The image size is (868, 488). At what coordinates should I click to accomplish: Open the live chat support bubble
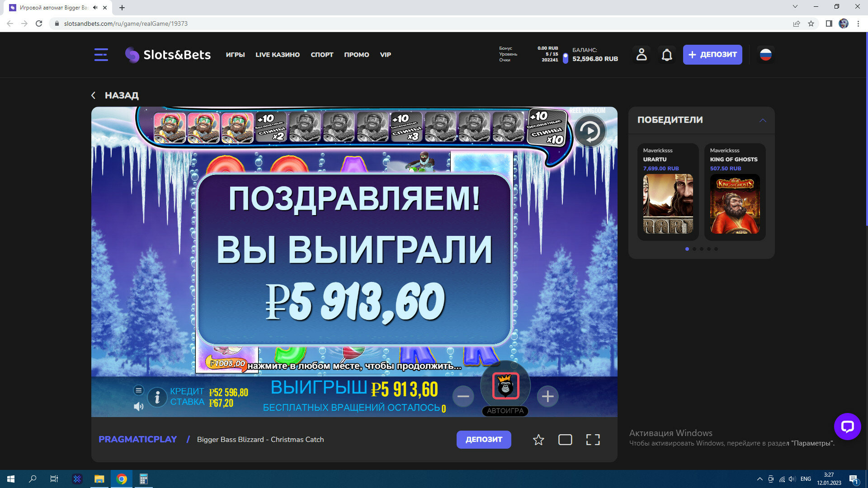847,426
